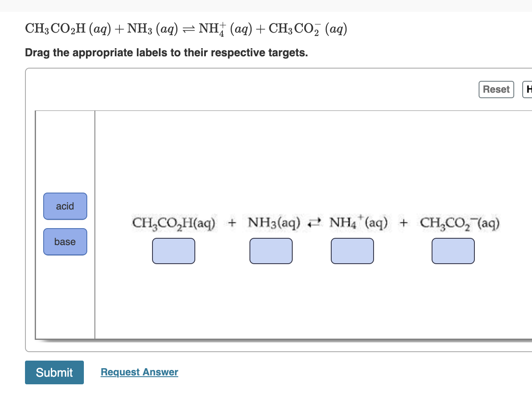Submit the completed labeling exercise
The width and height of the screenshot is (532, 397).
point(54,372)
